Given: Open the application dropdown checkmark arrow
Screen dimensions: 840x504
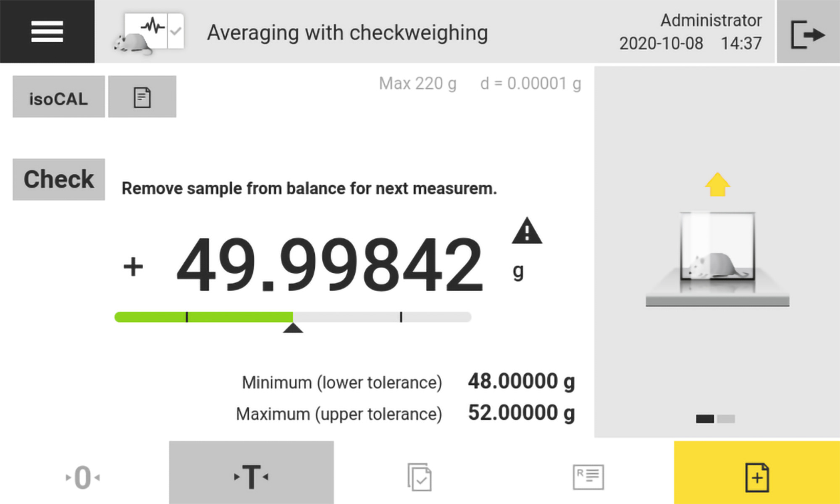Looking at the screenshot, I should tap(176, 31).
